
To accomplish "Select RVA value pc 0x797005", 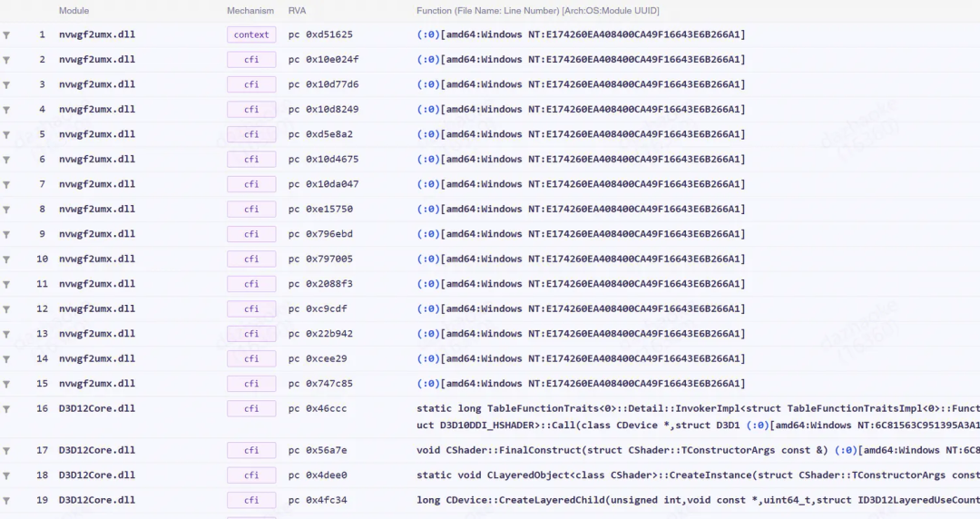I will [x=320, y=259].
